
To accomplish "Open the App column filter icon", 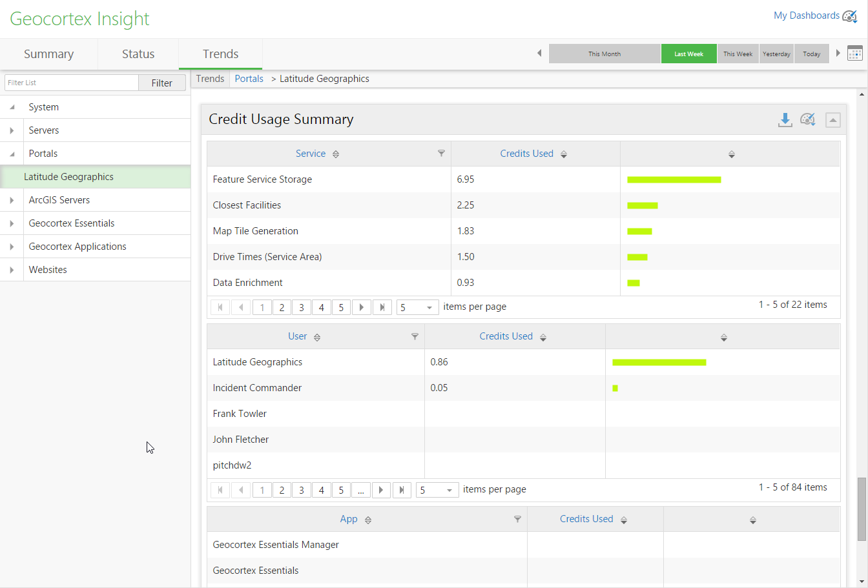I will pos(517,519).
